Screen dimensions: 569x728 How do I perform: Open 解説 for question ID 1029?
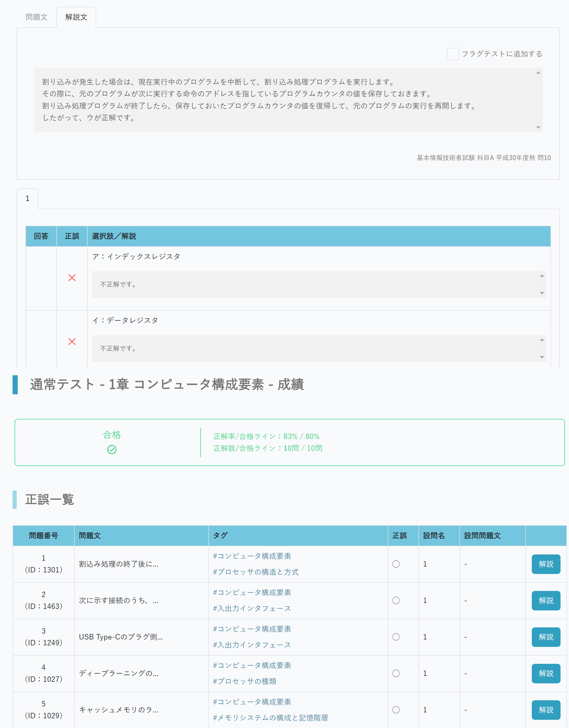point(546,710)
